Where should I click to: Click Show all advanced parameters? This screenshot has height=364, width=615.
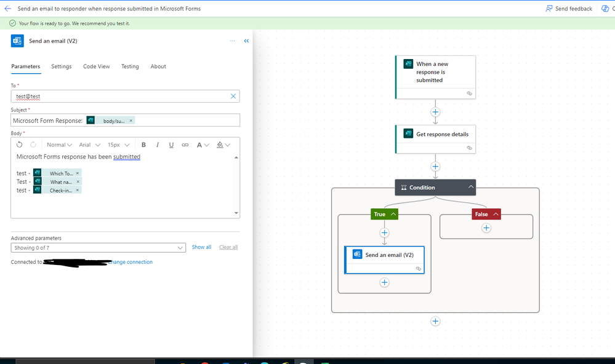pyautogui.click(x=201, y=247)
